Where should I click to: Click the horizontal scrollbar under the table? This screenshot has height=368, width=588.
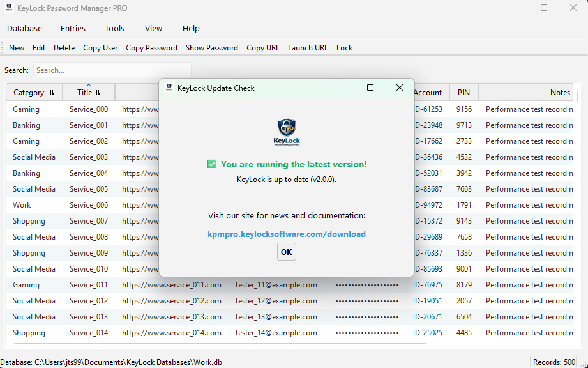(220, 344)
